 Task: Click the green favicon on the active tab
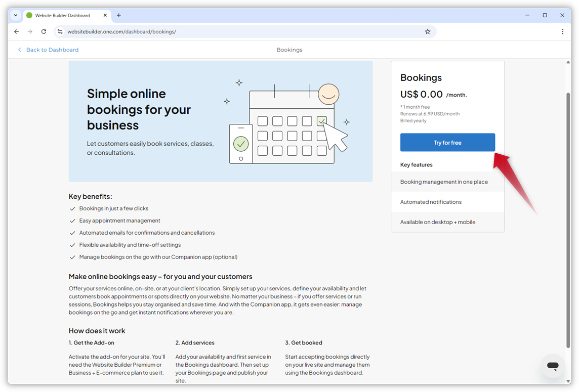coord(29,15)
